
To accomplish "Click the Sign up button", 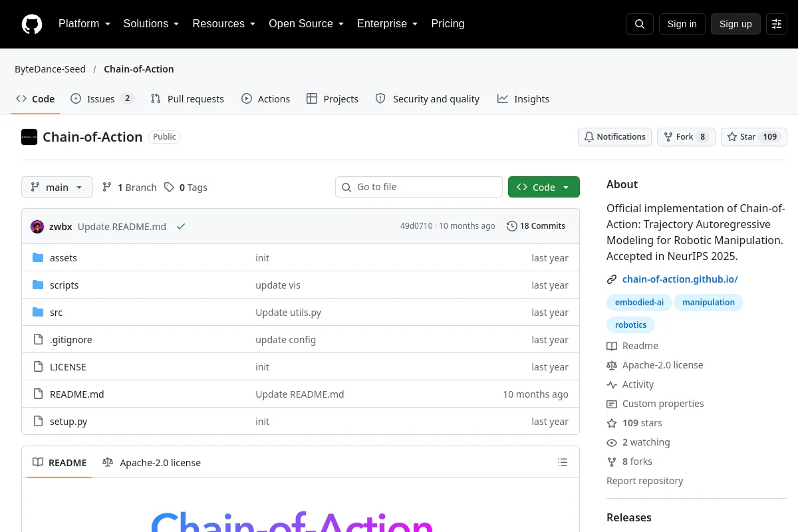I will tap(735, 24).
